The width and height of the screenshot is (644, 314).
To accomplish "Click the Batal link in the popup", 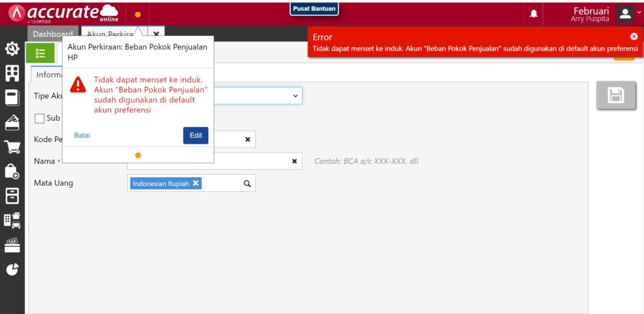I will pos(82,135).
